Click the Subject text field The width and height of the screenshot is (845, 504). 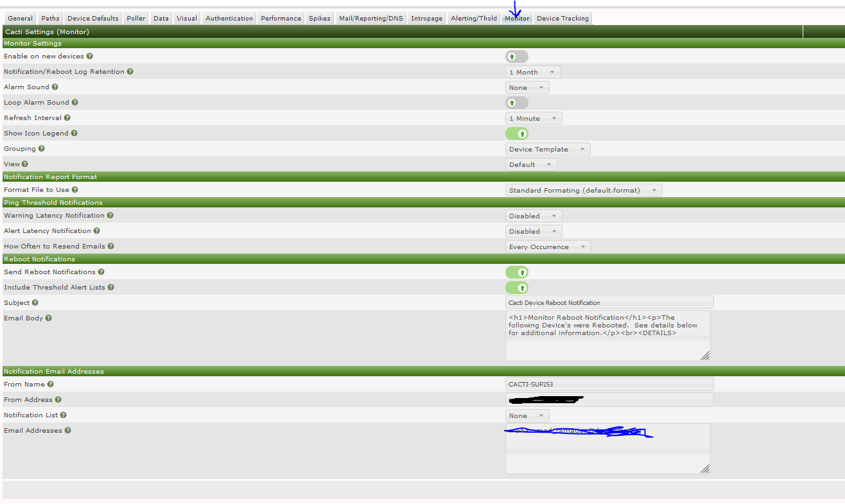609,302
